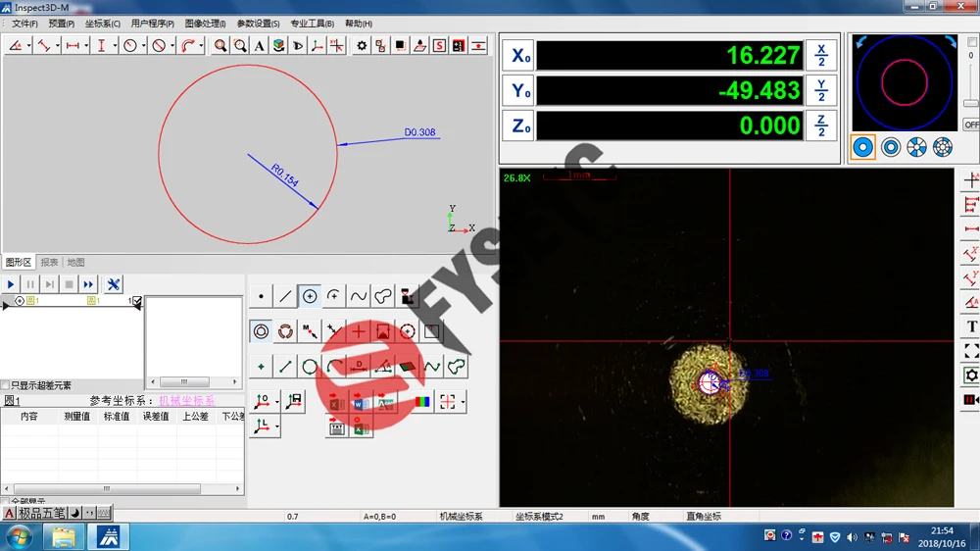Halve the Y value with Y/2 button
The width and height of the screenshot is (980, 551).
(x=821, y=90)
